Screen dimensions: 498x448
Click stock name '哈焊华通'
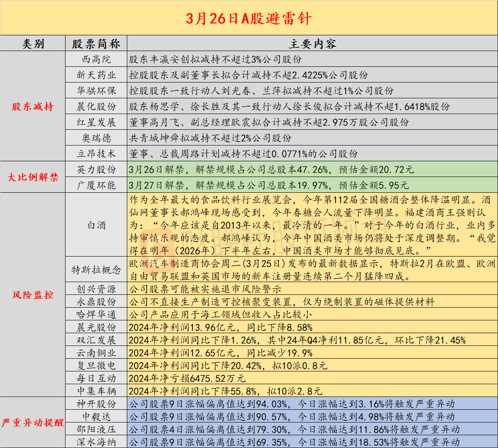pos(96,314)
